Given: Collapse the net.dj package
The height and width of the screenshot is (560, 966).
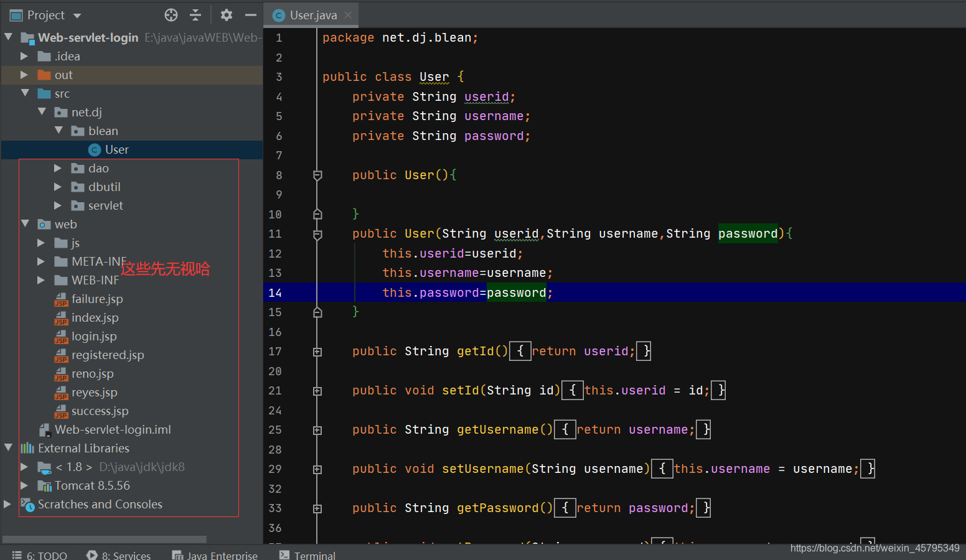Looking at the screenshot, I should pyautogui.click(x=42, y=112).
